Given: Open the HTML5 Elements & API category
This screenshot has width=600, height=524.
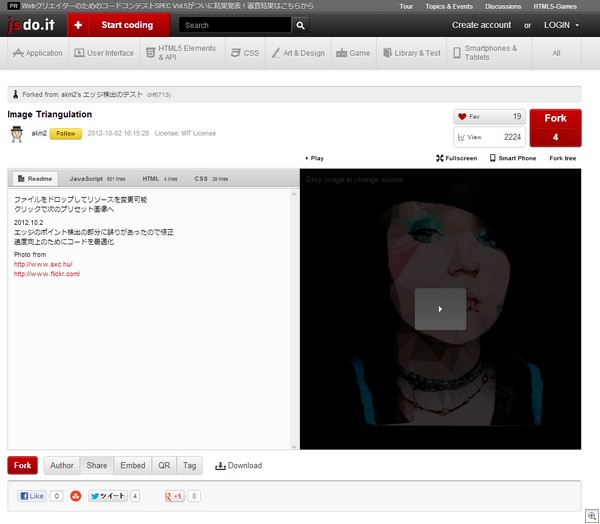Looking at the screenshot, I should coord(182,52).
